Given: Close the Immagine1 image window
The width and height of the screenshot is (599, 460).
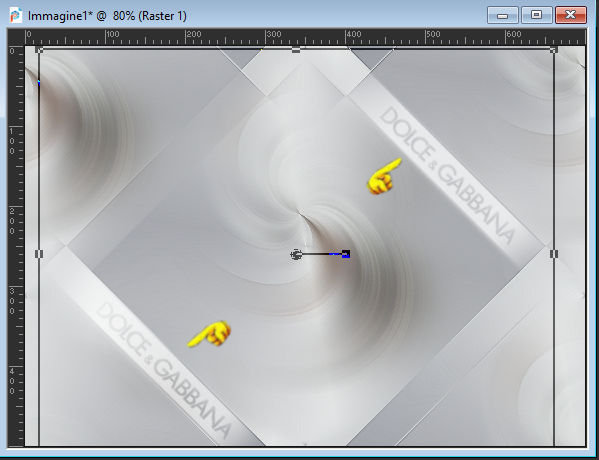Looking at the screenshot, I should 571,15.
